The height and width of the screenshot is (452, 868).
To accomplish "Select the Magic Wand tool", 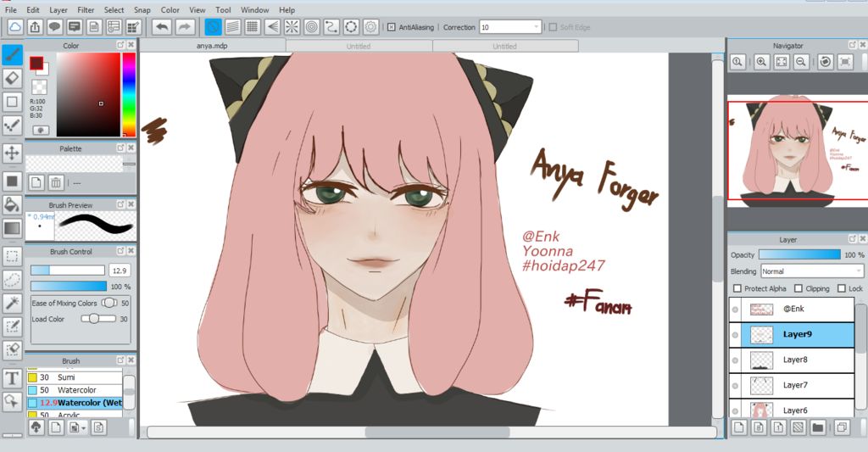I will click(x=12, y=303).
